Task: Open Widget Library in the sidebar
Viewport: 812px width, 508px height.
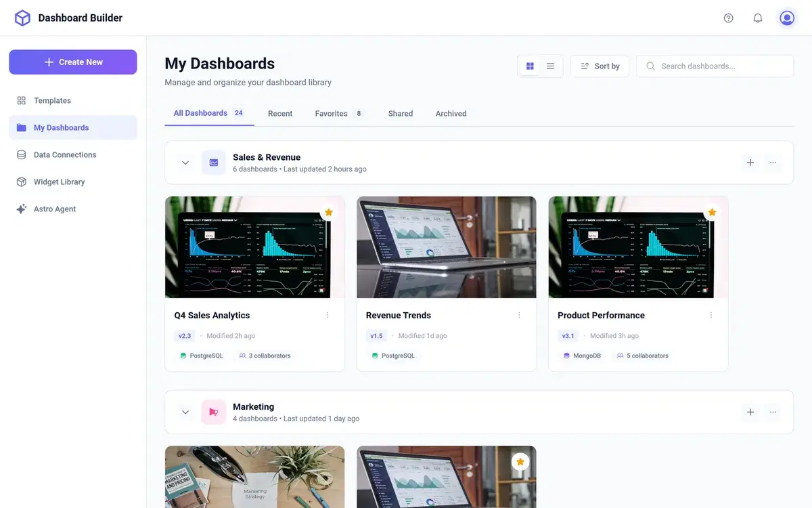Action: click(x=73, y=182)
